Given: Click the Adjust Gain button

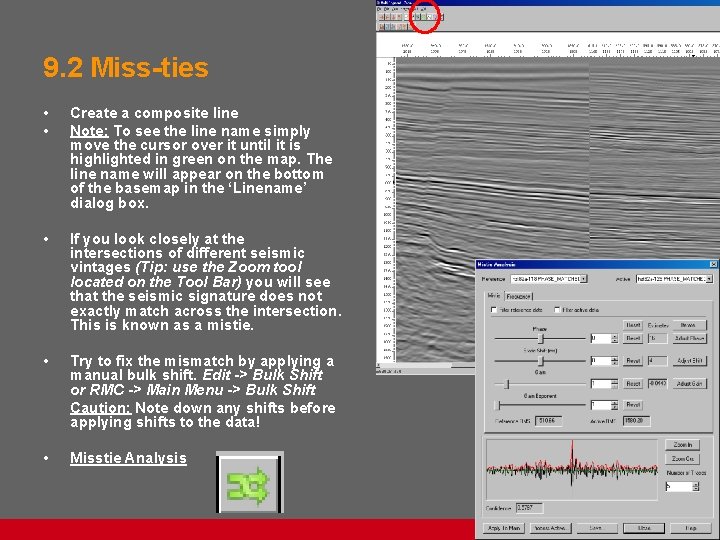Looking at the screenshot, I should coord(689,383).
